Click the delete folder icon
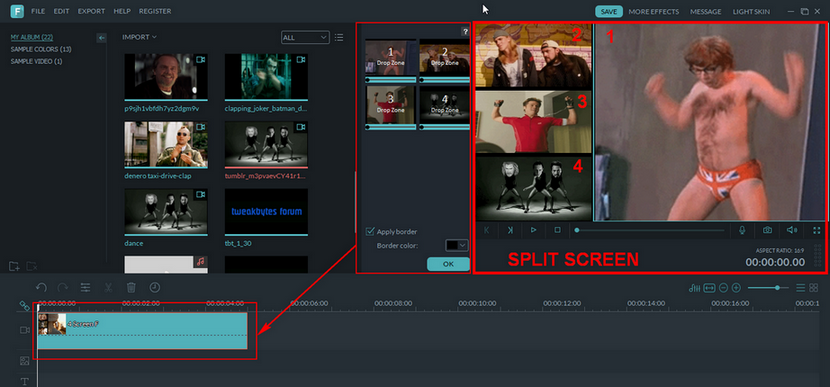This screenshot has height=387, width=830. 31,266
